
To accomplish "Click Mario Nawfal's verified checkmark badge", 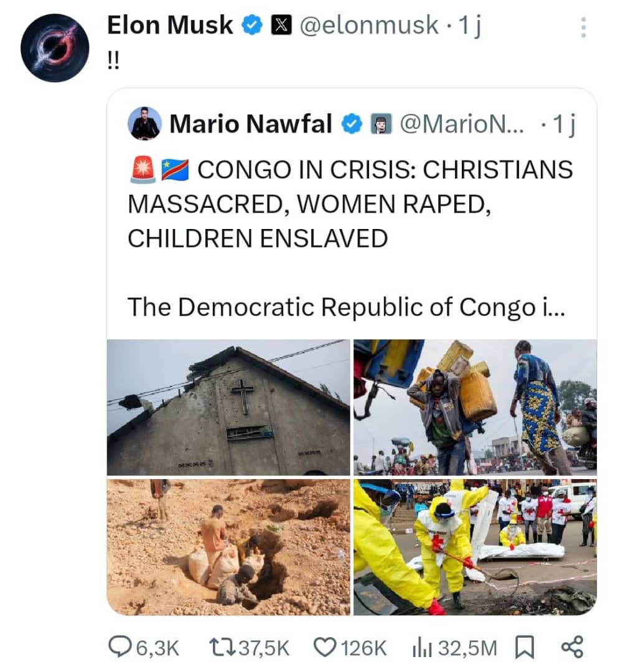I will tap(352, 124).
